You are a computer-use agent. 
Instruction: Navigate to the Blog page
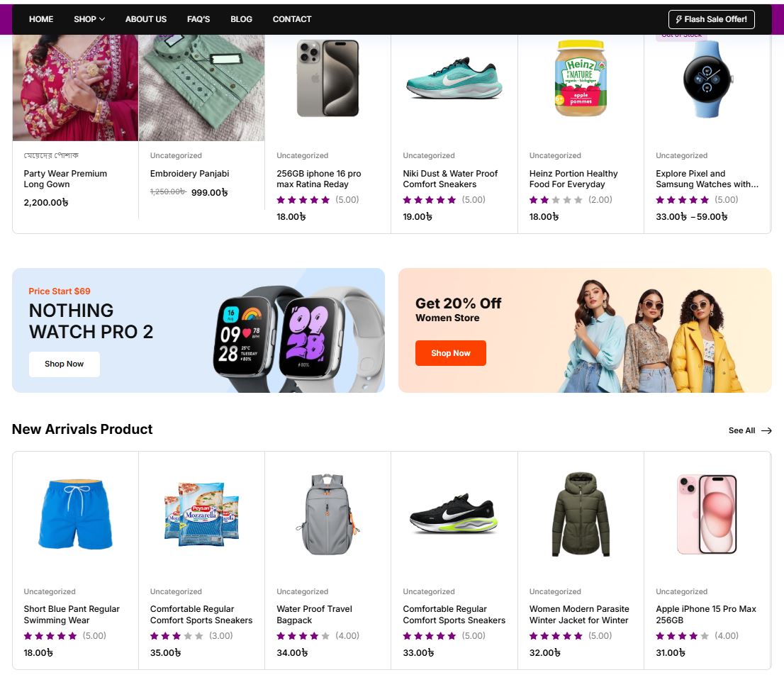[241, 19]
